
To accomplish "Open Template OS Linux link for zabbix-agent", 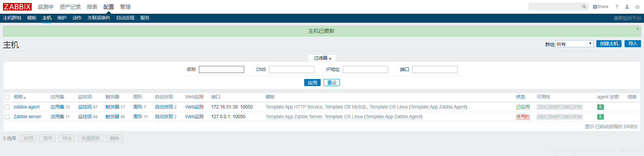I will pos(389,107).
